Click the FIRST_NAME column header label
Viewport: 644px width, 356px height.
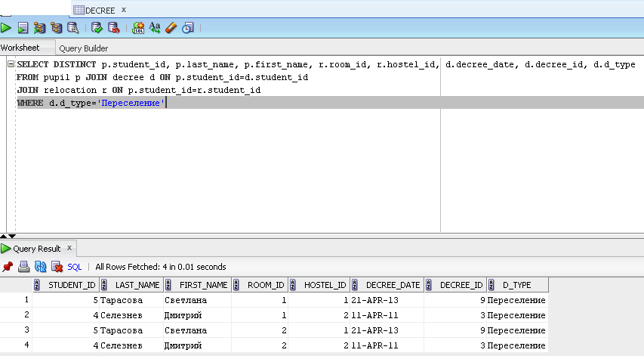click(203, 285)
